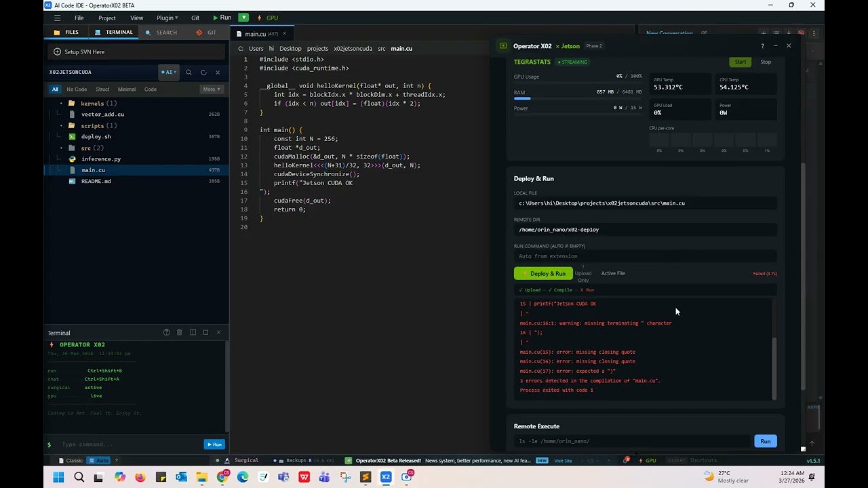This screenshot has height=488, width=868.
Task: Close the main.cu editor tab
Action: 284,33
